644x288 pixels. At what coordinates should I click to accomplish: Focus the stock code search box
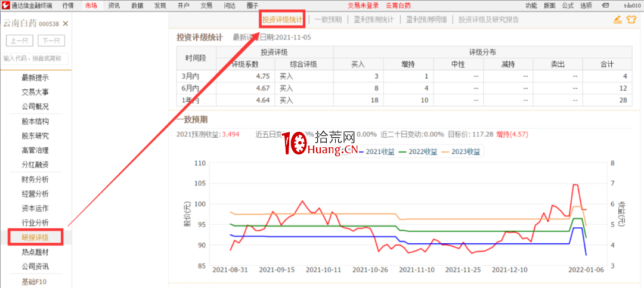(x=35, y=59)
